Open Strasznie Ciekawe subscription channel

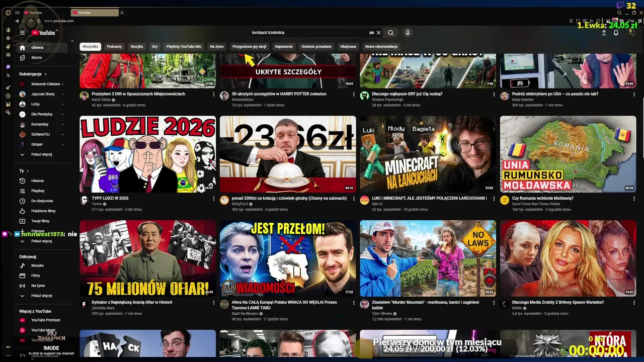click(x=41, y=84)
